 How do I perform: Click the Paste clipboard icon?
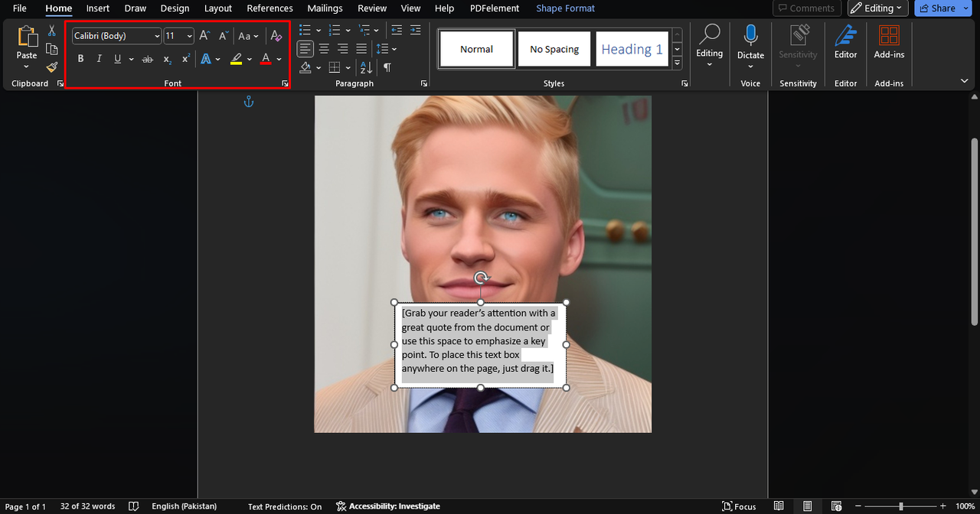click(27, 37)
